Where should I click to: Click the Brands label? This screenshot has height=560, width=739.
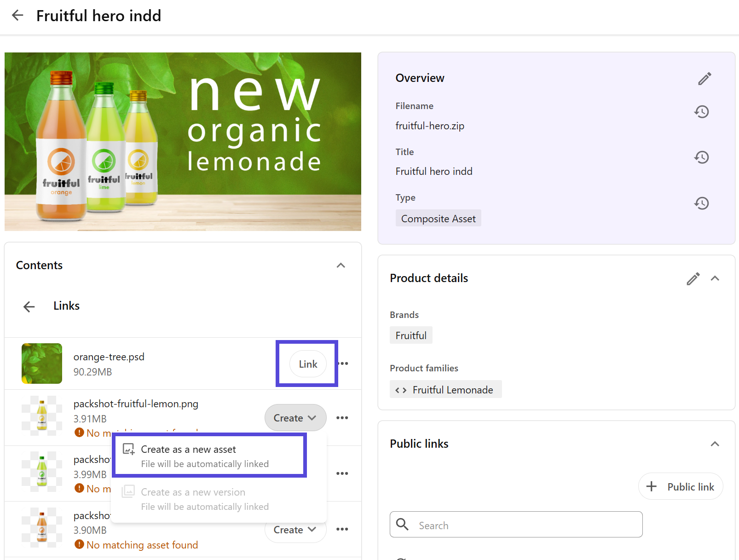[x=404, y=315]
